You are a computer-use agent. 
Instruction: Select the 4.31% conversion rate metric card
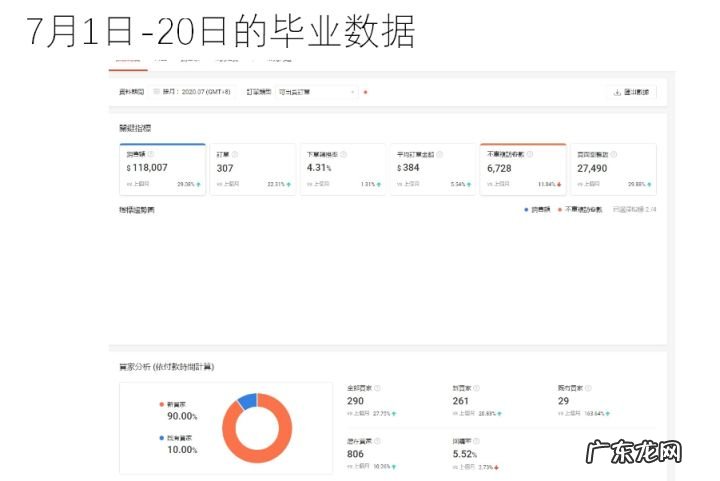[343, 169]
